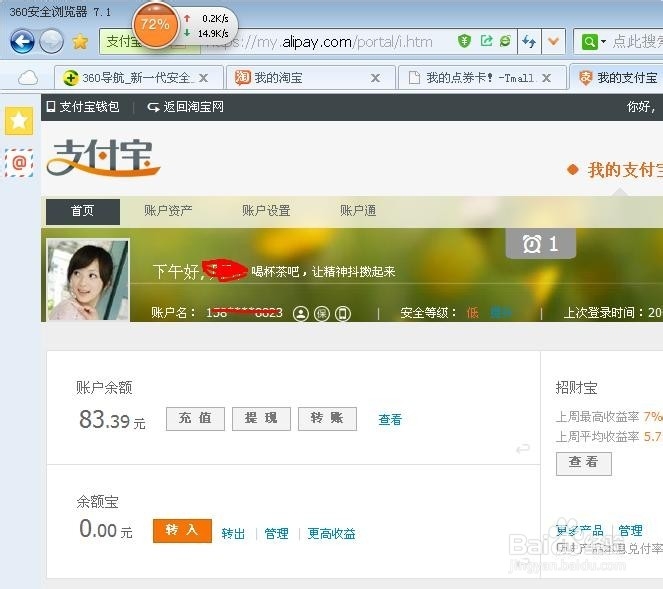Click the 提现 withdraw button

[x=261, y=419]
